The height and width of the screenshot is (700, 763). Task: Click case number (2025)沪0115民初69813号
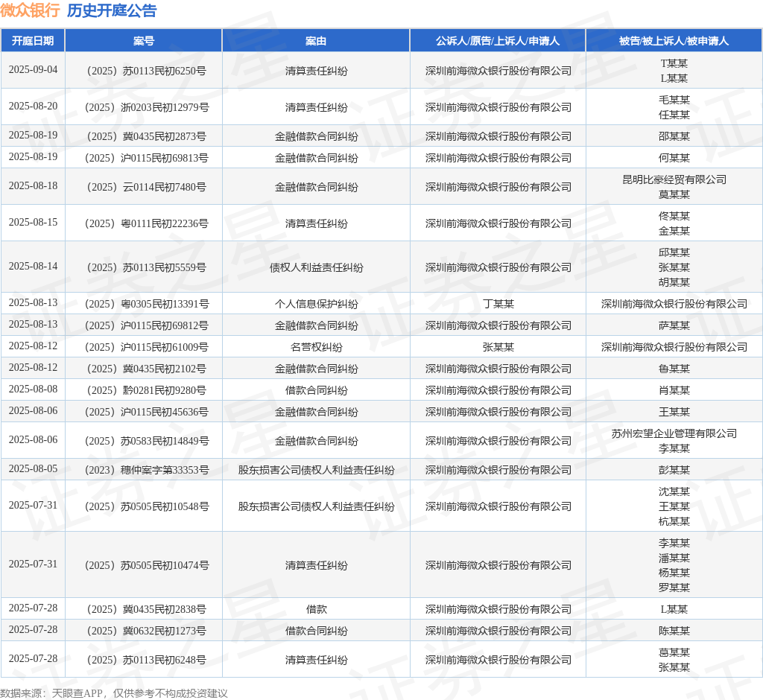tap(147, 158)
